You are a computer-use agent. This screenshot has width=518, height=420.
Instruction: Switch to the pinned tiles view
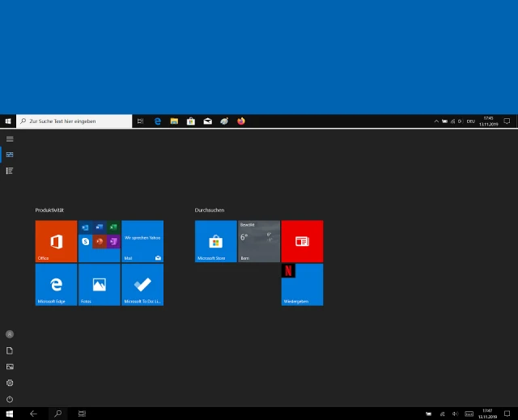click(10, 155)
